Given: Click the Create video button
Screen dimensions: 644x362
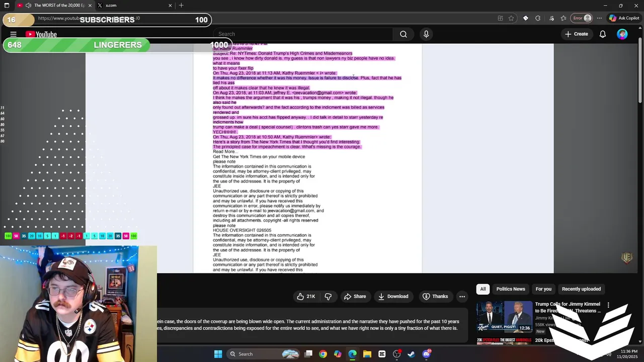Looking at the screenshot, I should [576, 34].
